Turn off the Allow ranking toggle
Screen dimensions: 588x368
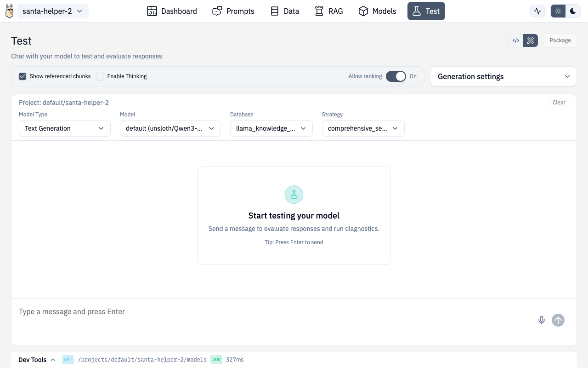(x=396, y=76)
